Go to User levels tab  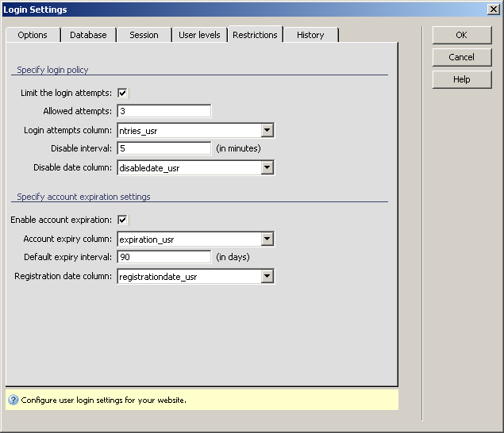coord(199,35)
